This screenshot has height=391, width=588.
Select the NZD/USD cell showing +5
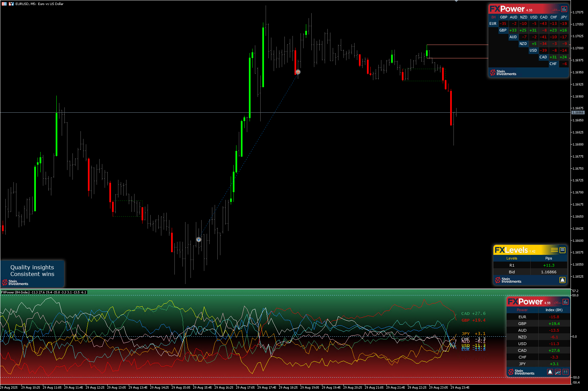point(533,44)
